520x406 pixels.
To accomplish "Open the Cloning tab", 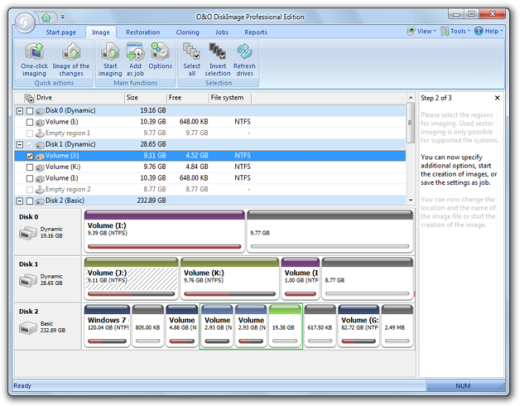I will point(187,32).
